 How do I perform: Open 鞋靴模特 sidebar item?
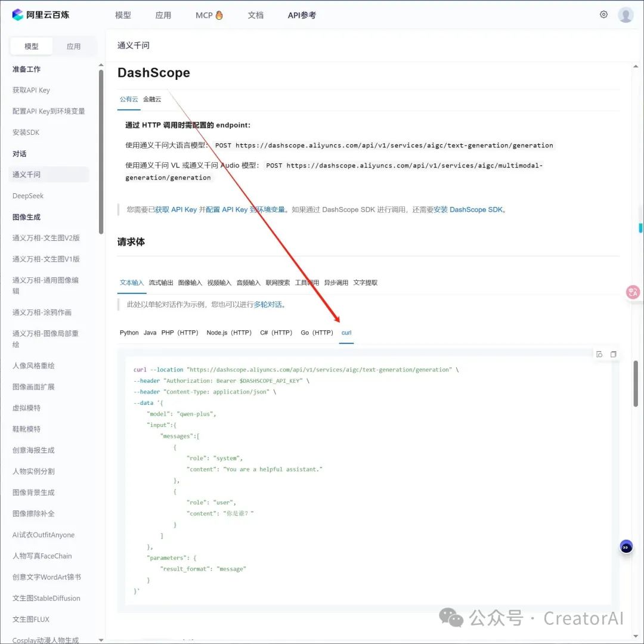[26, 429]
